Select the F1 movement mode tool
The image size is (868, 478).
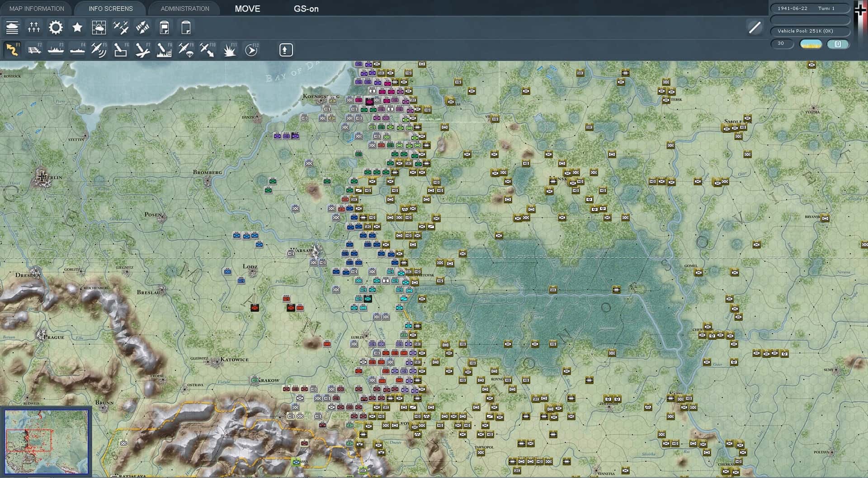click(13, 49)
